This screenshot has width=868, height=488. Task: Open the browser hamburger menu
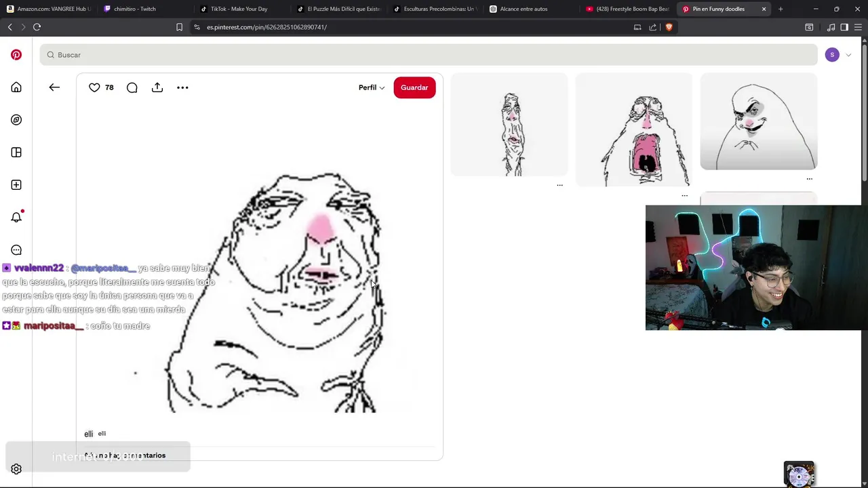(857, 27)
